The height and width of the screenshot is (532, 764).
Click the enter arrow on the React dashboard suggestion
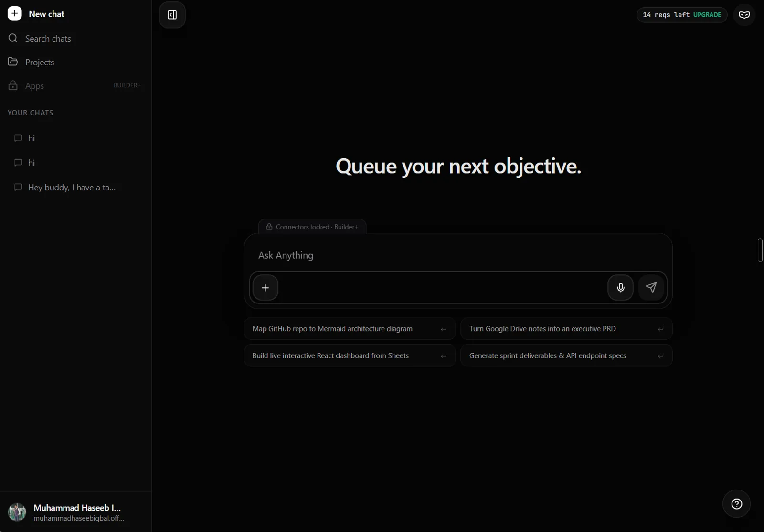444,355
